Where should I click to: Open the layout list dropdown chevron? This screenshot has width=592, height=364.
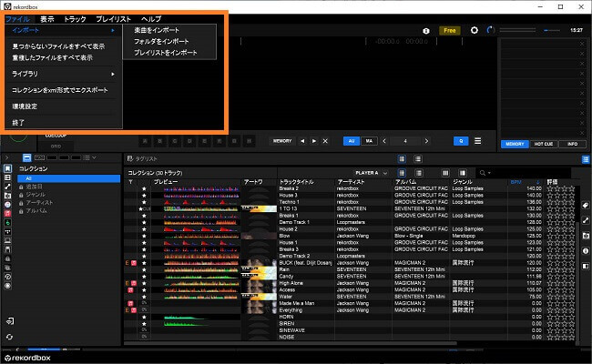94,157
